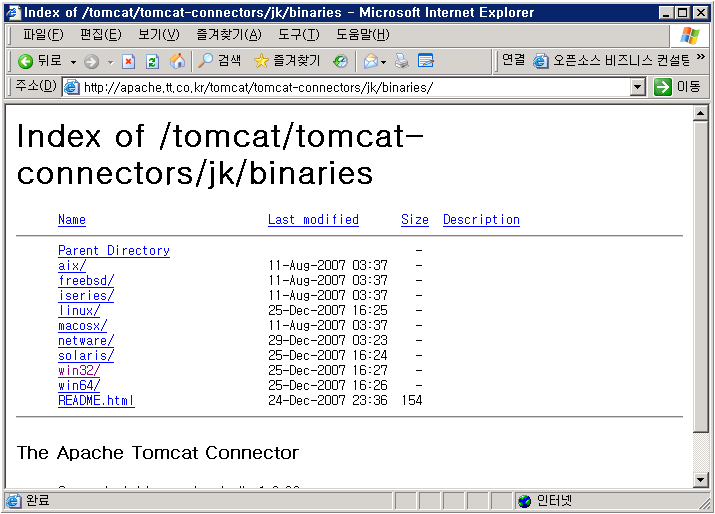
Task: Click the Internet zone globe icon
Action: point(525,501)
